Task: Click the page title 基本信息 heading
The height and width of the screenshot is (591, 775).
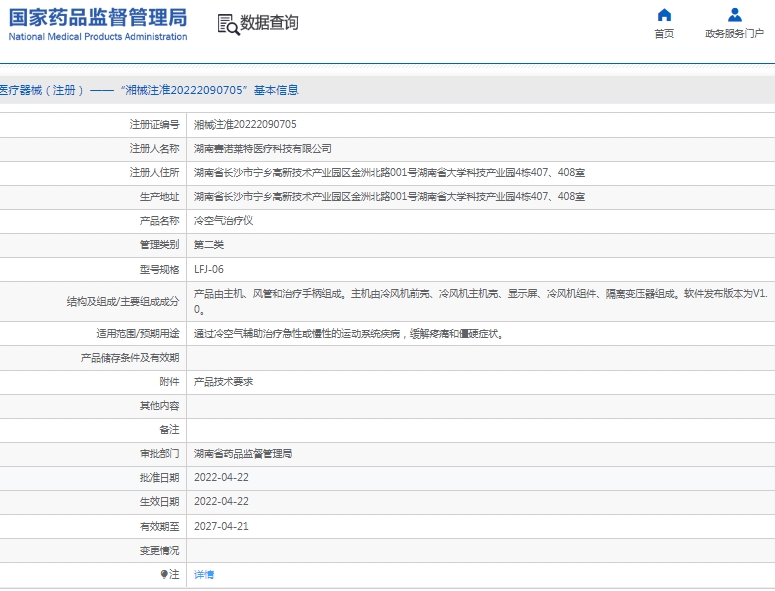Action: click(276, 90)
